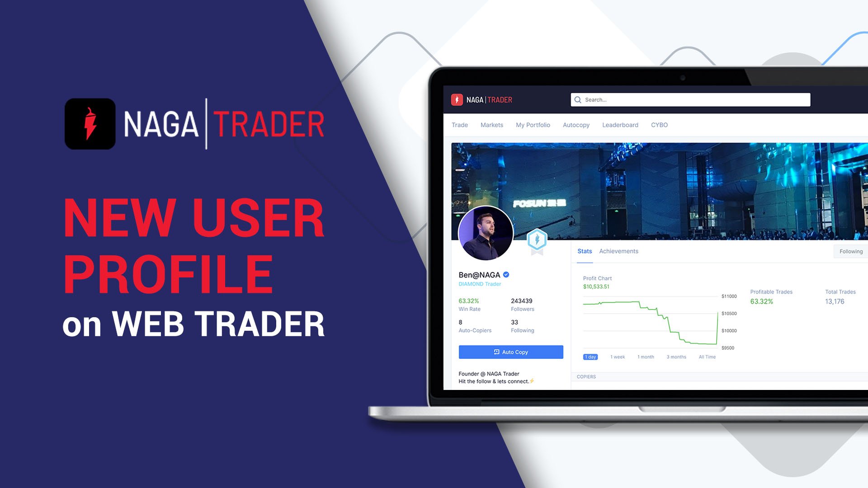Click the Autocopy navigation icon
This screenshot has width=868, height=488.
tap(576, 125)
